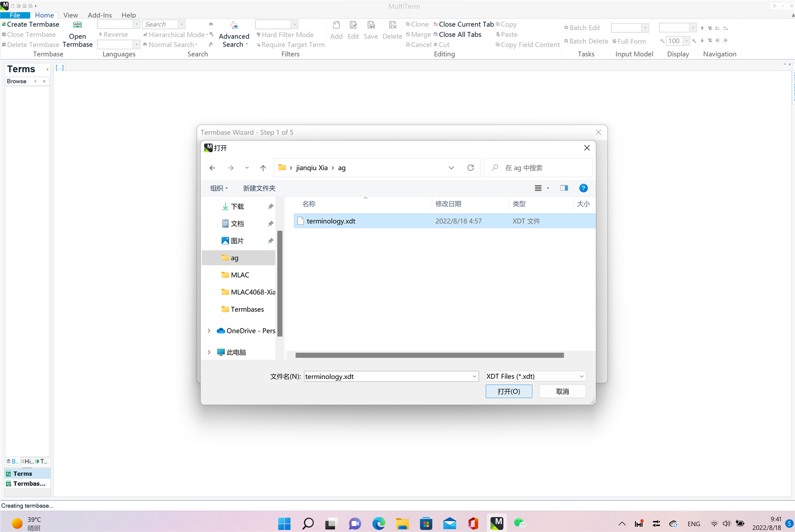The image size is (795, 532).
Task: Click Close Current Tab in ribbon
Action: [463, 24]
